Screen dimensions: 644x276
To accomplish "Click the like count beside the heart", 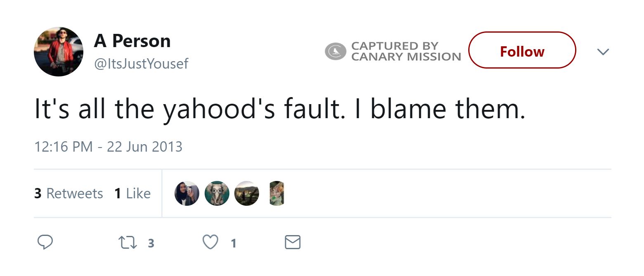I will pyautogui.click(x=234, y=243).
